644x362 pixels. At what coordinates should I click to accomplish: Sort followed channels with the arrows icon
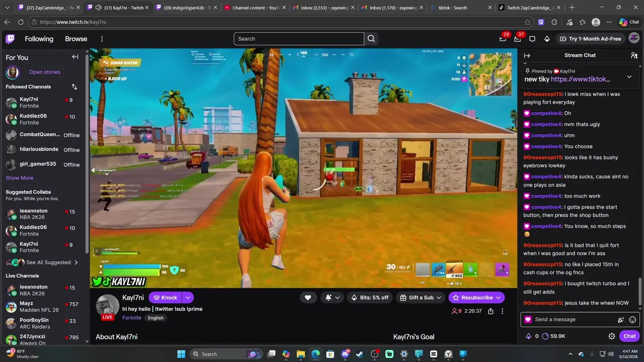[74, 86]
